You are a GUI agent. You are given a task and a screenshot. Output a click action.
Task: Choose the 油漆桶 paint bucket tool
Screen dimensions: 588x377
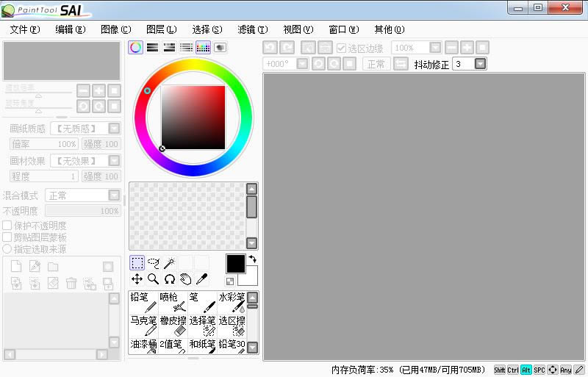click(143, 345)
